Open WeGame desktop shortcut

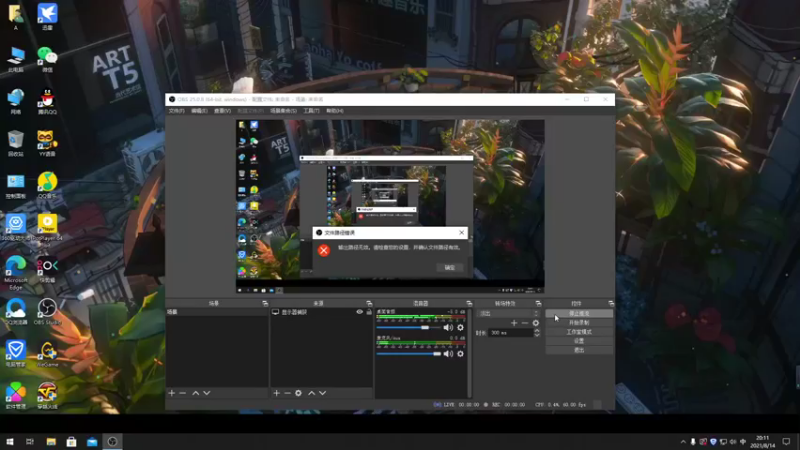[x=47, y=354]
